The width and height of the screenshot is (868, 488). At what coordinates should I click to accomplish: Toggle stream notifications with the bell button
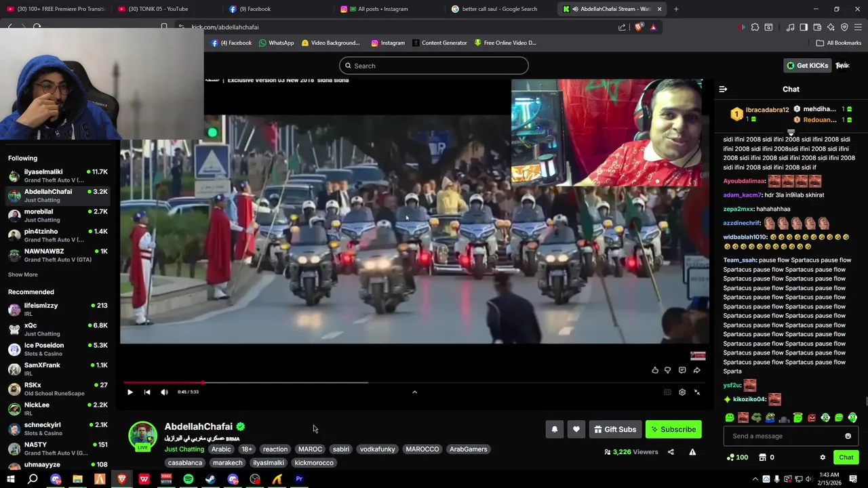pos(555,429)
